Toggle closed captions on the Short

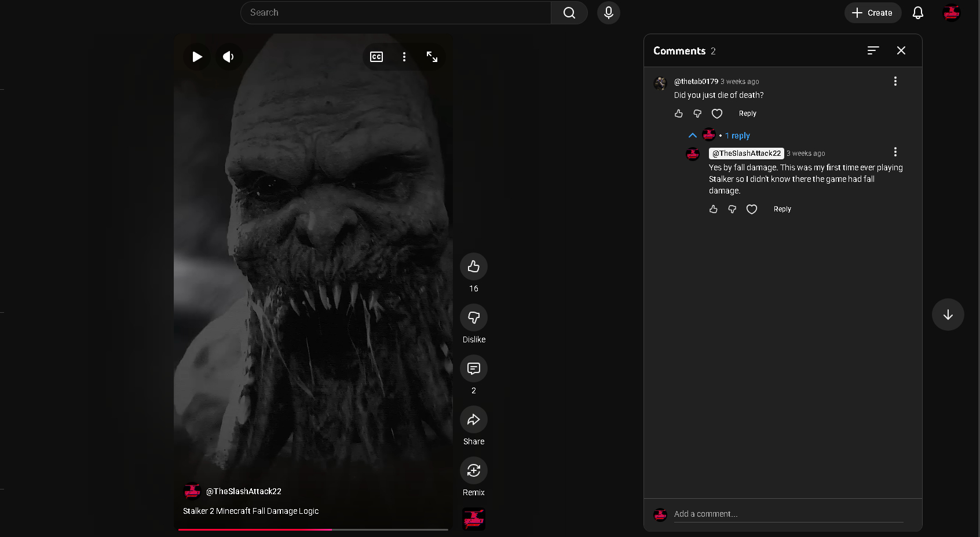376,57
